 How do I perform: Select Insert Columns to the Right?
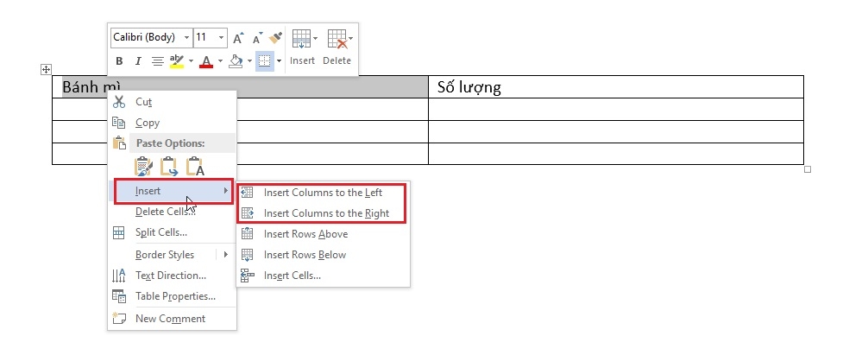324,213
